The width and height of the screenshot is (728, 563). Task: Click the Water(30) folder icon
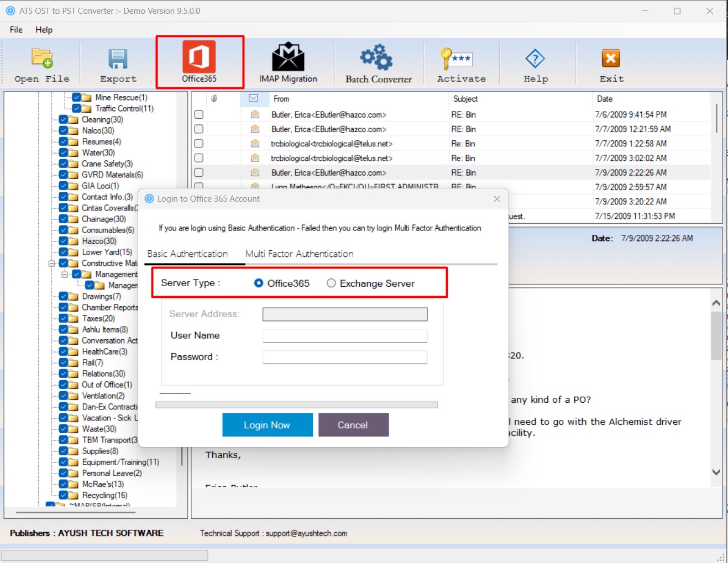(x=73, y=152)
